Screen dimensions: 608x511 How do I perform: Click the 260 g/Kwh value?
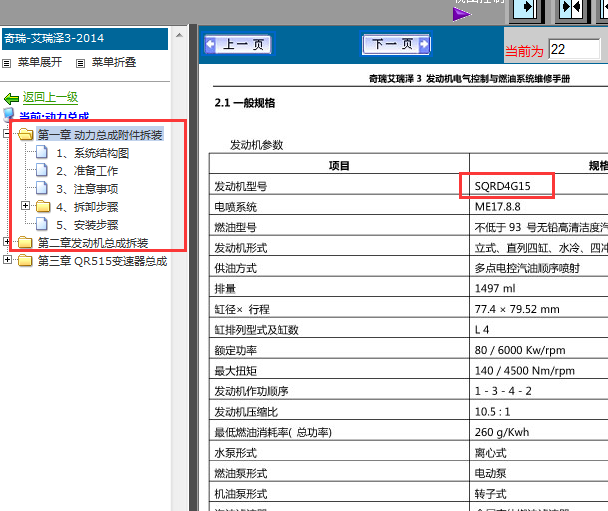point(502,432)
